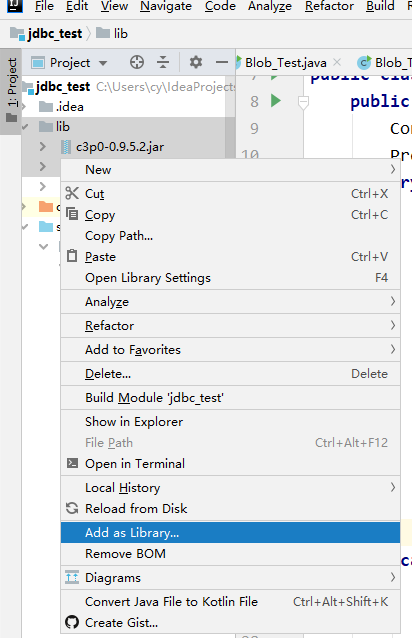412x638 pixels.
Task: Collapse the lib folder node
Action: tap(25, 127)
